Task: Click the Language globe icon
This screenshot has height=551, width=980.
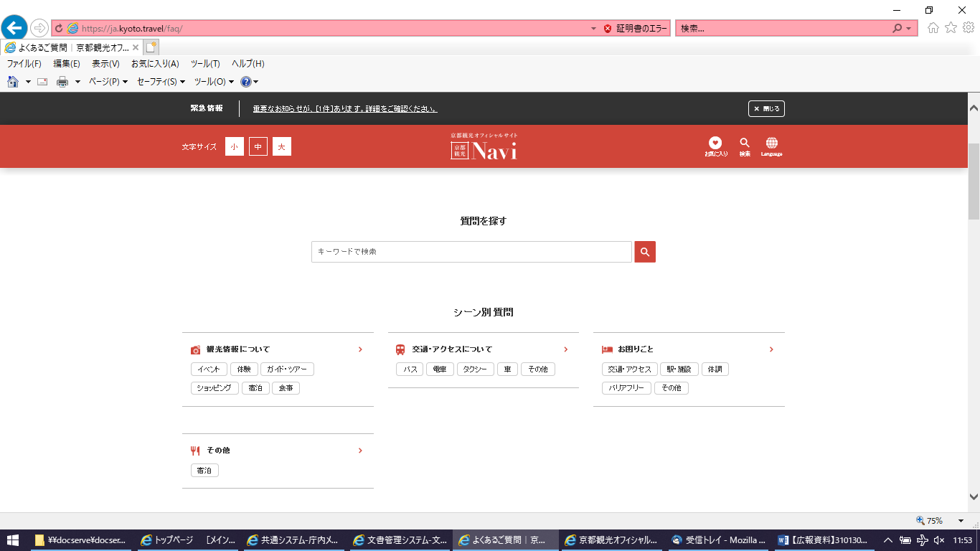Action: 771,143
